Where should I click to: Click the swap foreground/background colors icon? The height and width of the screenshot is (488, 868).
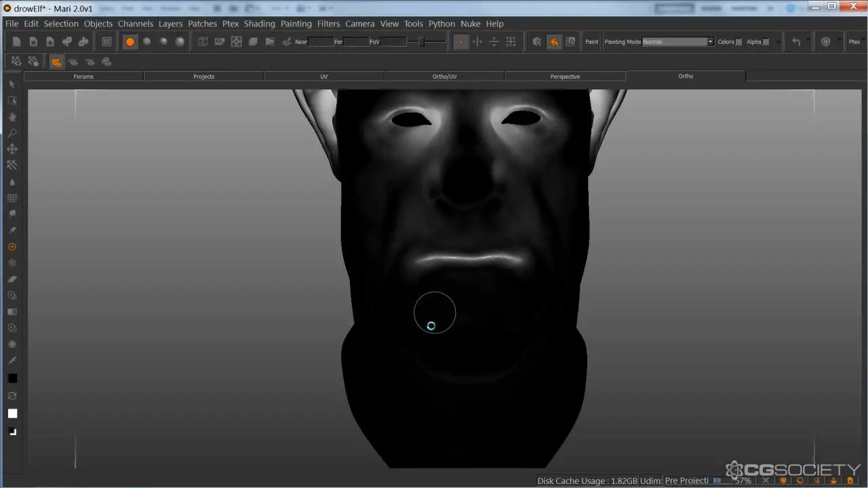tap(12, 396)
